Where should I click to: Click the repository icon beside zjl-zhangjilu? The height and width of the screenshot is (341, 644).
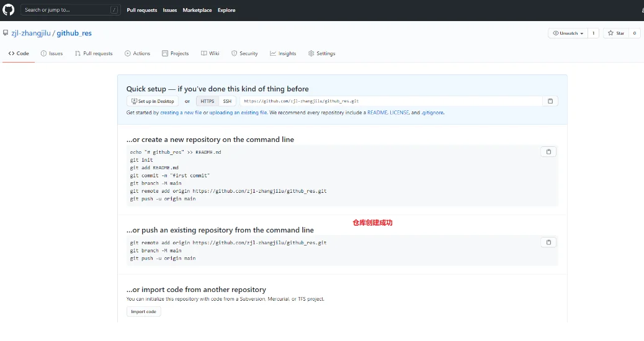click(x=6, y=33)
